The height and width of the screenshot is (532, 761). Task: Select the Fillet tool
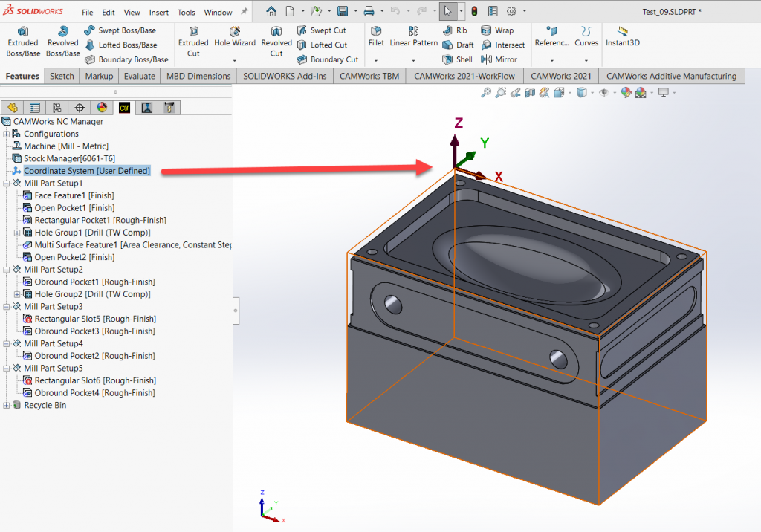pos(377,37)
